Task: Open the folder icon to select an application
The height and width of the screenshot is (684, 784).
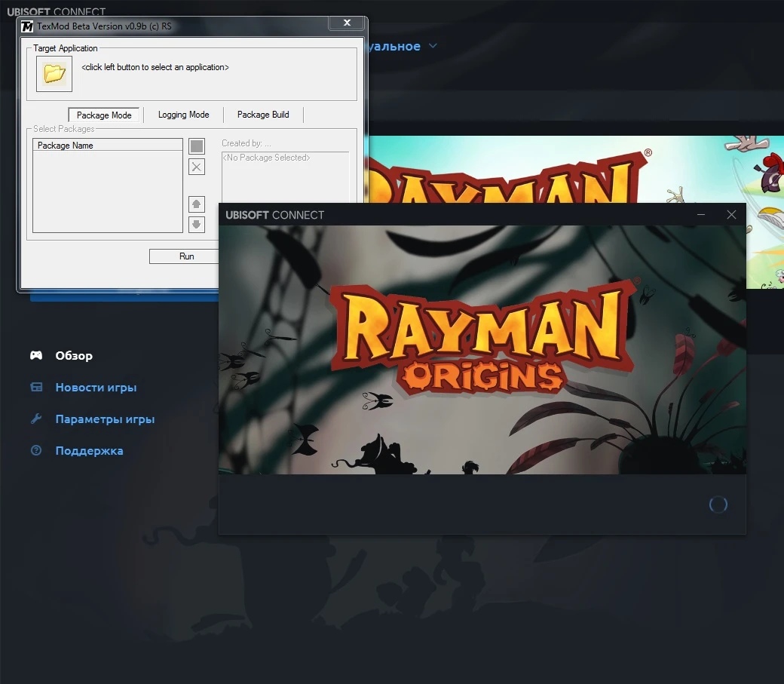Action: (52, 75)
